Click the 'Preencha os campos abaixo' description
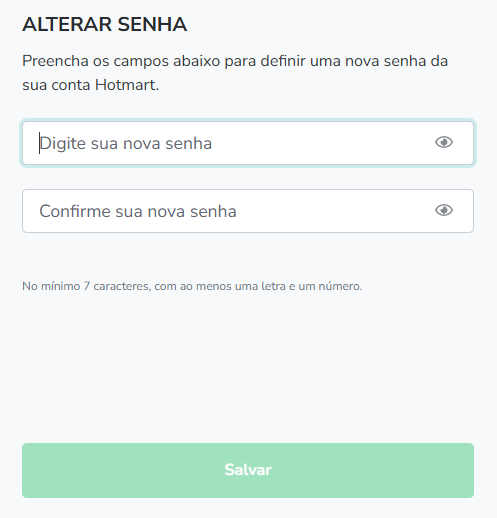Viewport: 497px width, 518px height. [235, 73]
